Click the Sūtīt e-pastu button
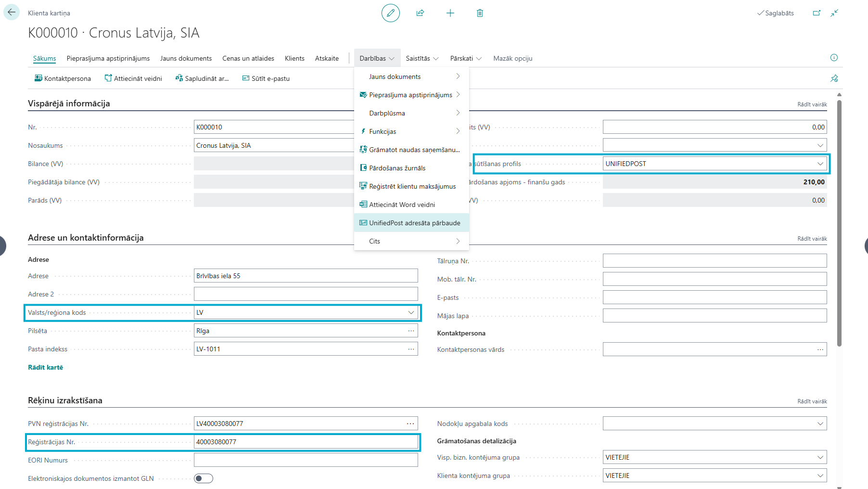Screen dimensions: 868x489 click(x=266, y=78)
